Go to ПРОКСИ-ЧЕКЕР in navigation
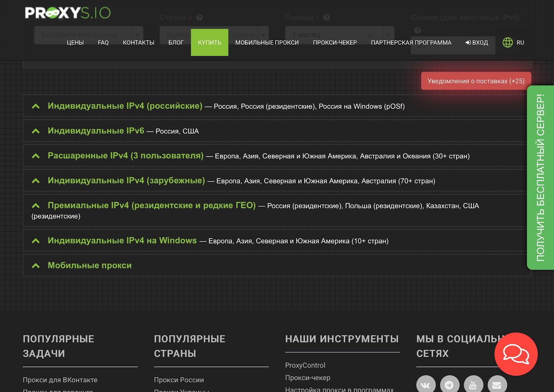Viewport: 554px width, 392px height. (334, 43)
